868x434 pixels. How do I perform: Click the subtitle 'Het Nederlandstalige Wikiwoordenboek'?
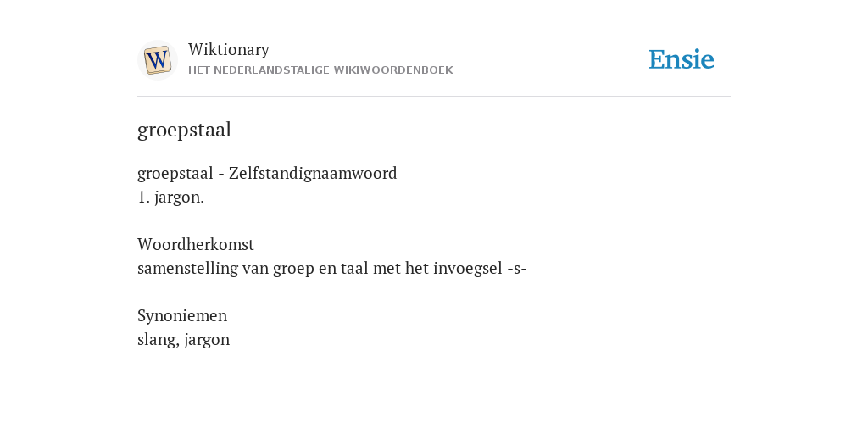click(320, 70)
